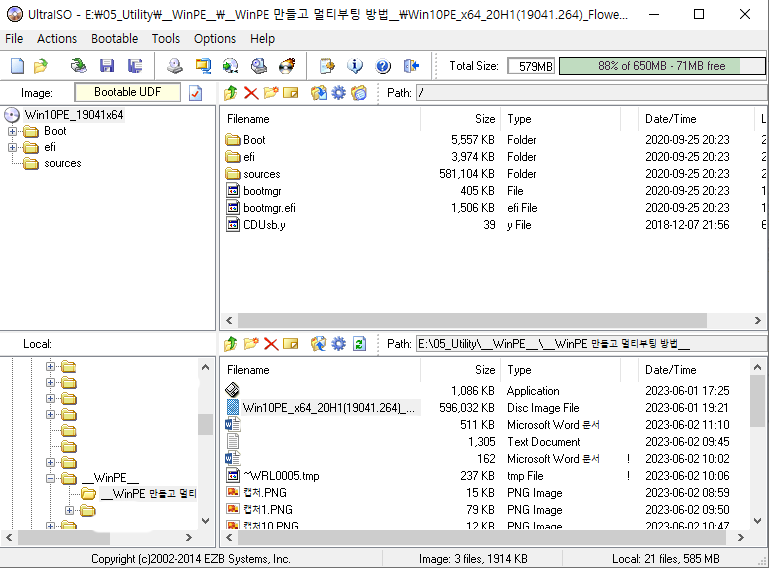Select the Win10PE_x64_20H1 disc image file
Screen dimensions: 769x568
[329, 408]
